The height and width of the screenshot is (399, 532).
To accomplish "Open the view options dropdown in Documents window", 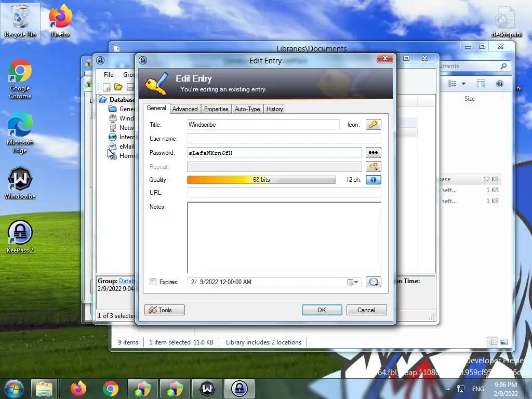I will pos(463,84).
